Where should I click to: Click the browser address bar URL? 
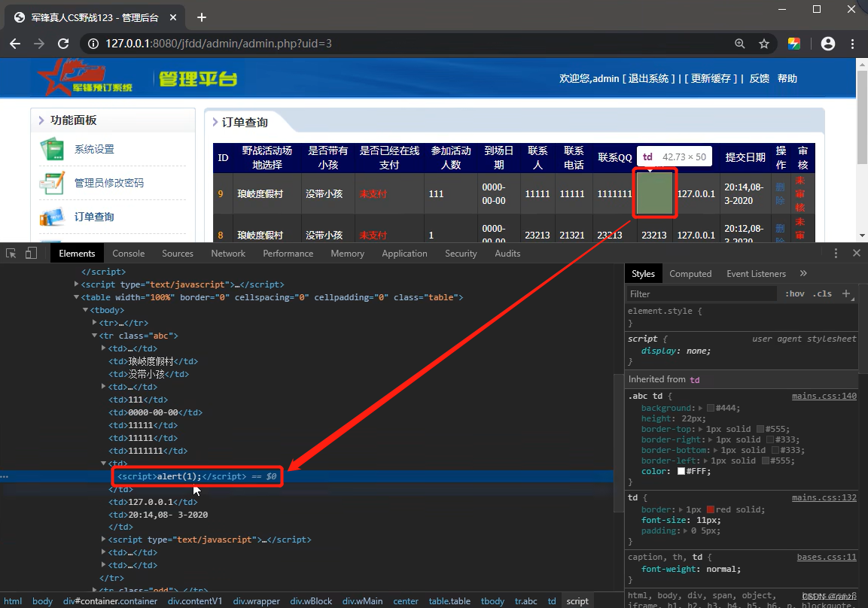pyautogui.click(x=218, y=44)
